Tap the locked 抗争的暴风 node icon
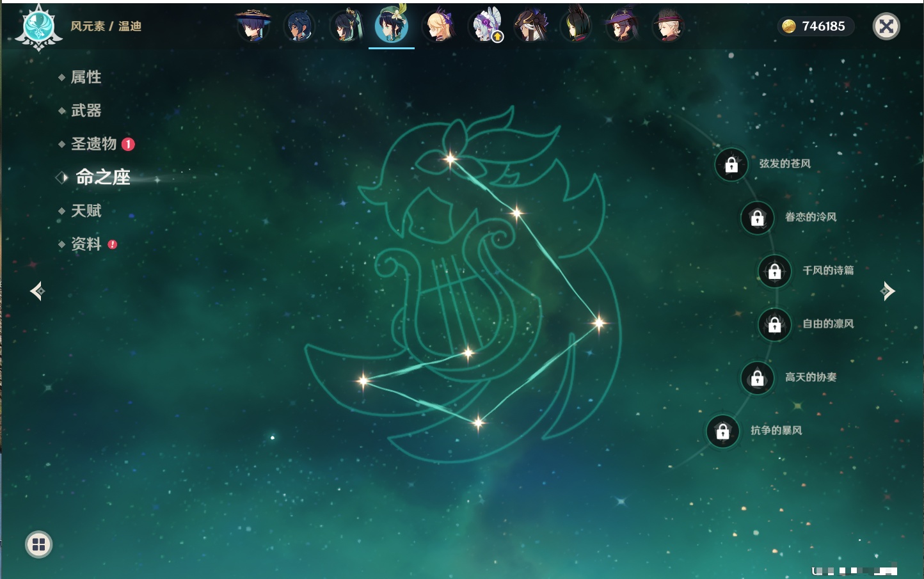The height and width of the screenshot is (579, 924). (723, 431)
